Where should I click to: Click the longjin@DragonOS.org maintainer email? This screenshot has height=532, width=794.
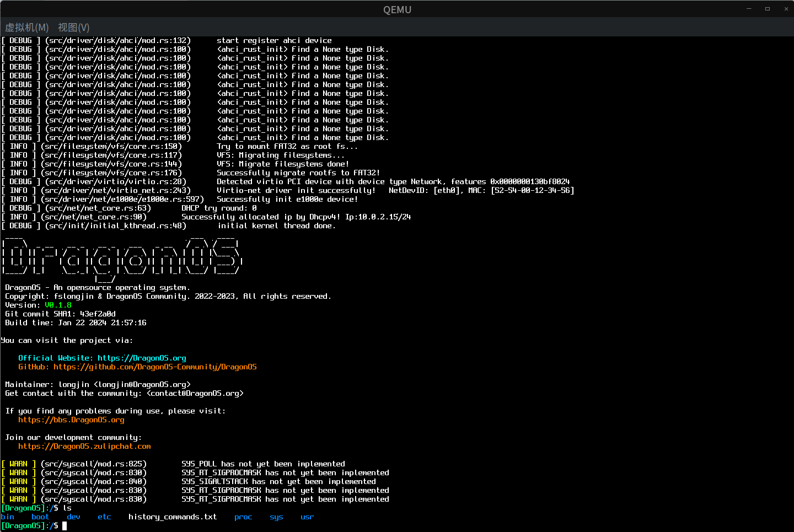142,385
